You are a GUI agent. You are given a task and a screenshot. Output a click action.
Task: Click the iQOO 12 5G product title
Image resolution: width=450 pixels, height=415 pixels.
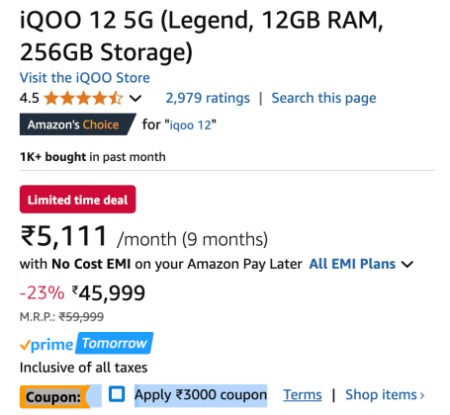pos(201,36)
